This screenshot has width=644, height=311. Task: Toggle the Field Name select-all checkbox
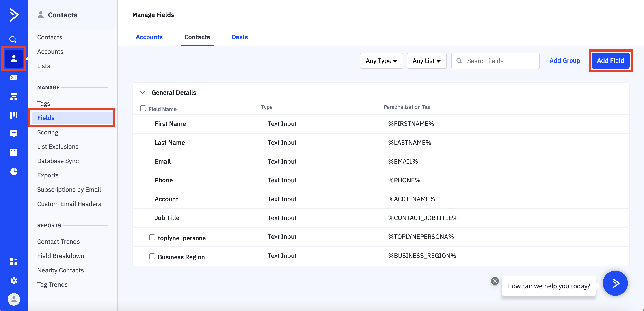coord(143,108)
